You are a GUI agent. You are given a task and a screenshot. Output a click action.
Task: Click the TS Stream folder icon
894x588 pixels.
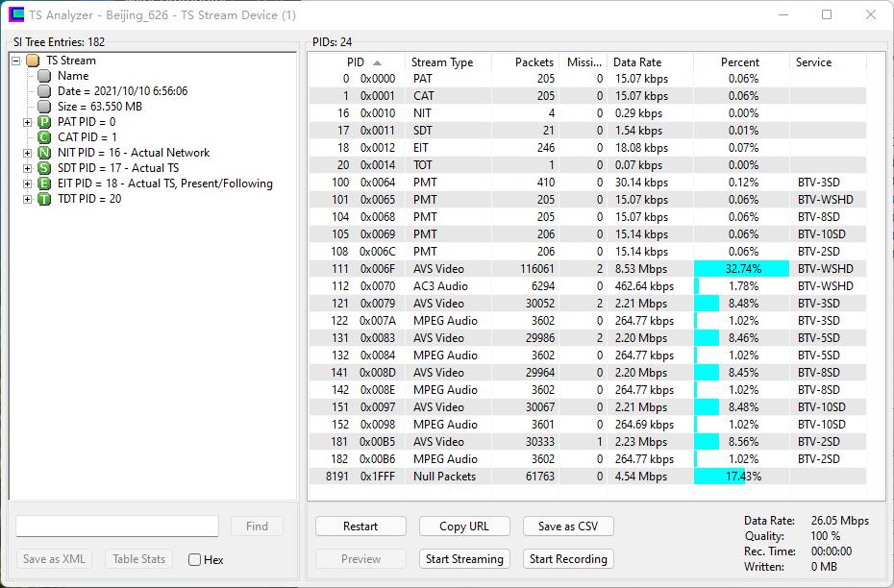click(33, 61)
